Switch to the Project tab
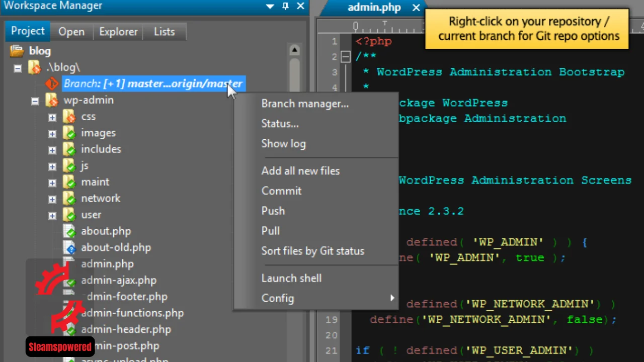Image resolution: width=644 pixels, height=362 pixels. tap(28, 31)
